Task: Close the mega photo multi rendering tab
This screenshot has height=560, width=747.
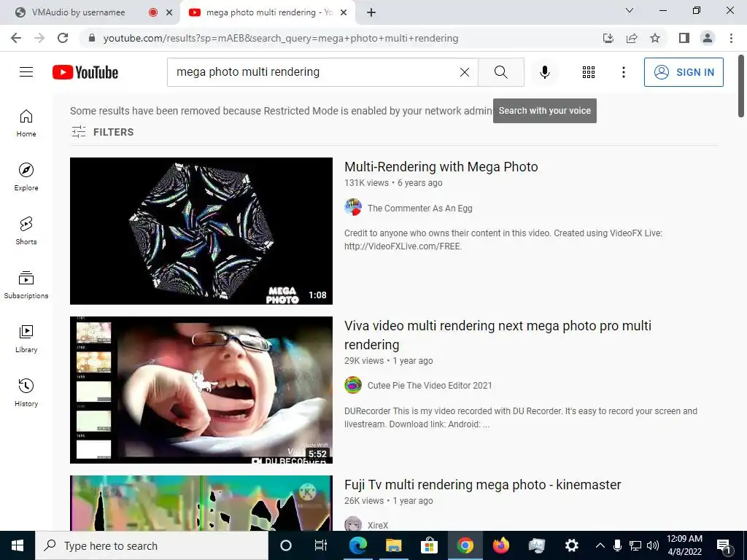Action: 344,12
